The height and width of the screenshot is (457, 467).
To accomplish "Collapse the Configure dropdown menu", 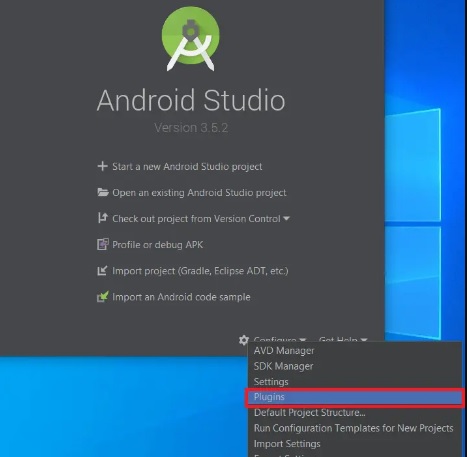I will coord(279,340).
